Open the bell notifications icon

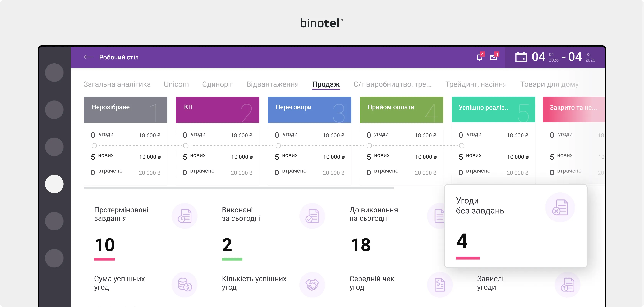[480, 57]
